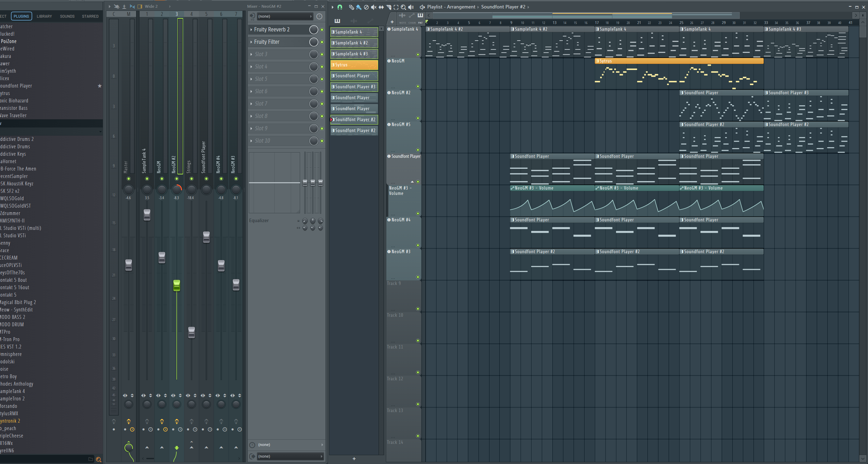Viewport: 868px width, 464px height.
Task: Select the Zoom magnifier tool
Action: point(403,7)
